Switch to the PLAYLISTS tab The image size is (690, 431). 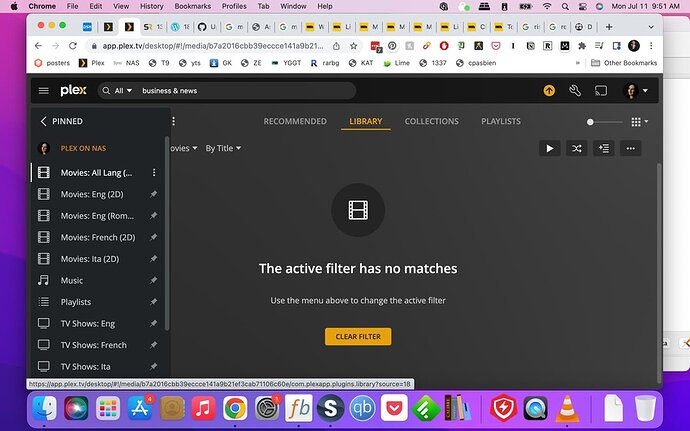point(501,122)
